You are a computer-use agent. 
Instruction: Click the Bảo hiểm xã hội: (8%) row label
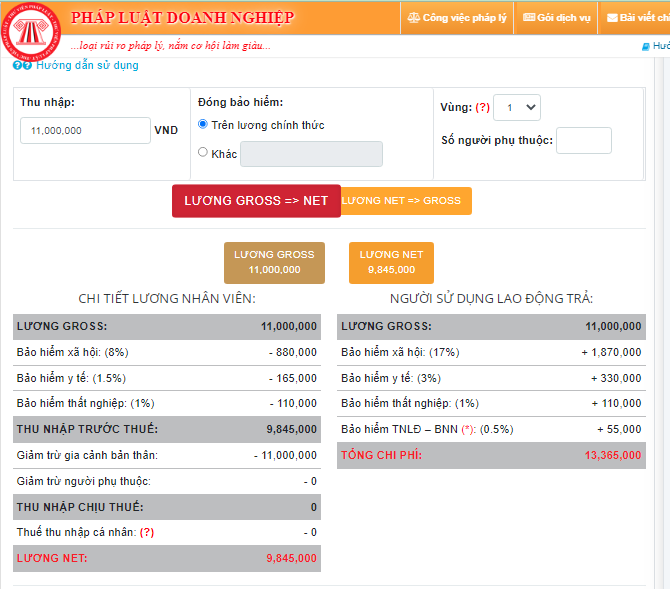pos(73,352)
